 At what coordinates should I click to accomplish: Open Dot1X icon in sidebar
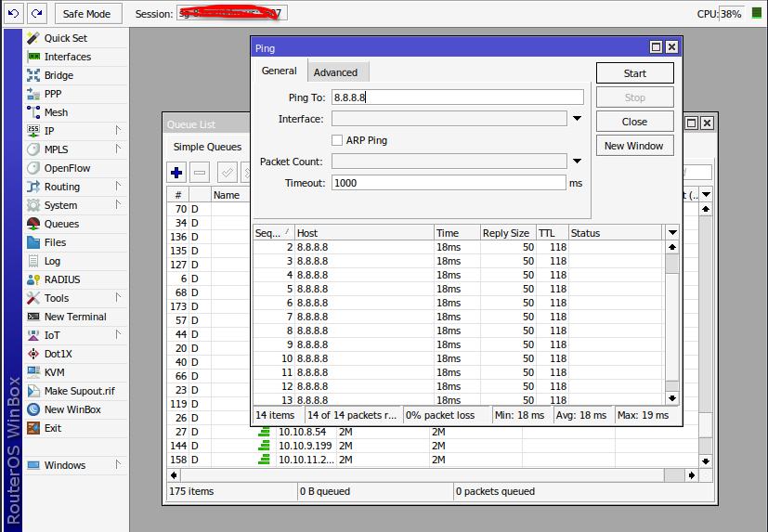pyautogui.click(x=33, y=354)
